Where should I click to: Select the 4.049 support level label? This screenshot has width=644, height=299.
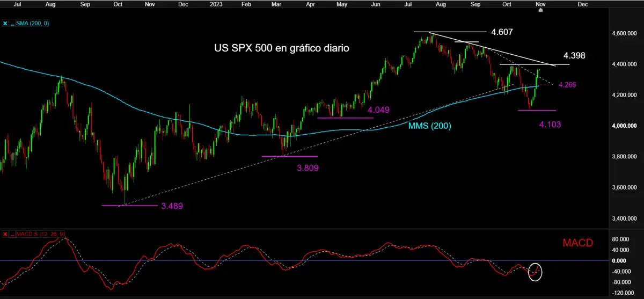[x=378, y=110]
